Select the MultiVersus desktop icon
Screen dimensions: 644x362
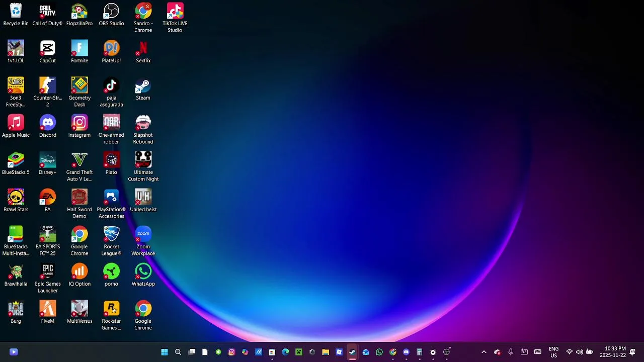(79, 312)
